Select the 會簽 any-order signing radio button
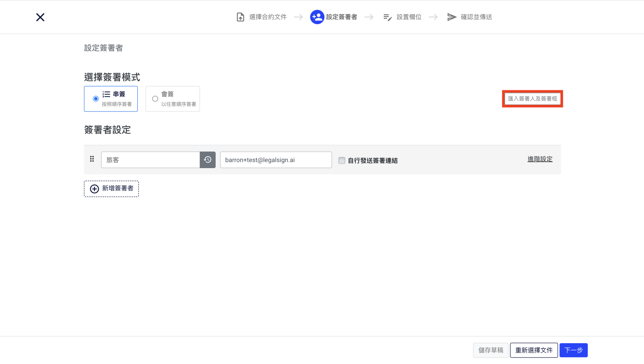 point(155,99)
